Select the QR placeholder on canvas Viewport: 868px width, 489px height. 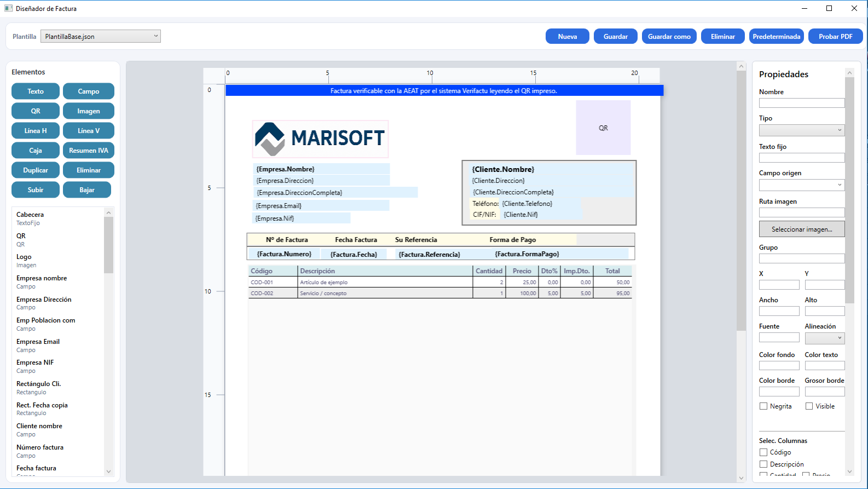point(603,128)
